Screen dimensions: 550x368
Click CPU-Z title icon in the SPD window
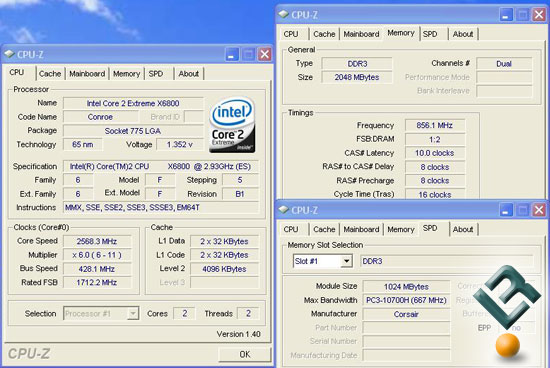click(283, 210)
